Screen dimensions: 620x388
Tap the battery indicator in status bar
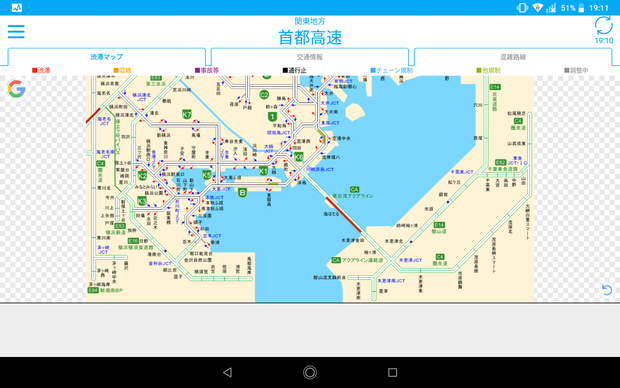(x=581, y=8)
